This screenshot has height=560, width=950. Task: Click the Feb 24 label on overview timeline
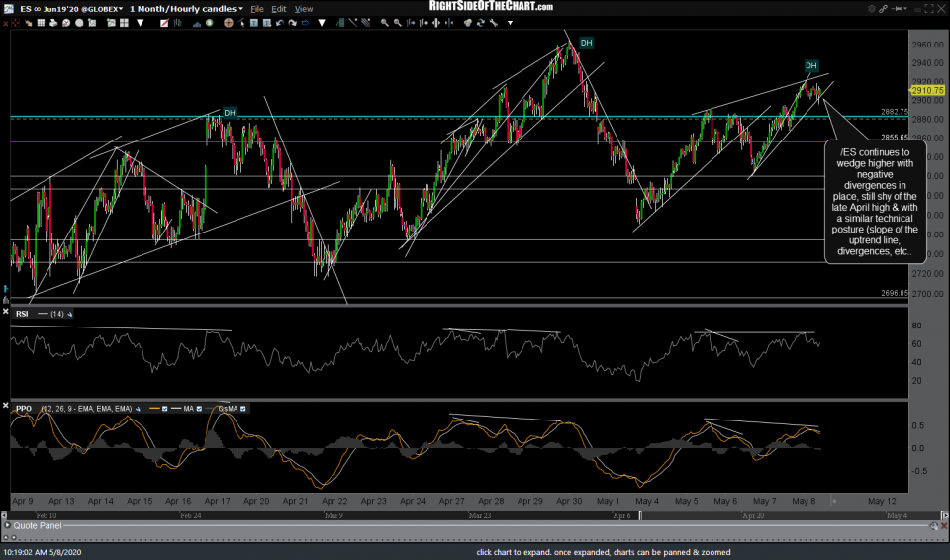[191, 515]
